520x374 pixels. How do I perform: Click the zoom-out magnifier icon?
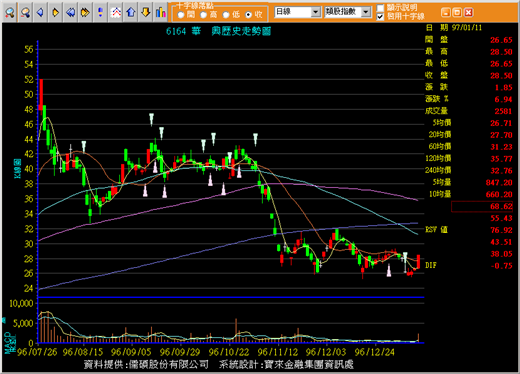pos(25,13)
